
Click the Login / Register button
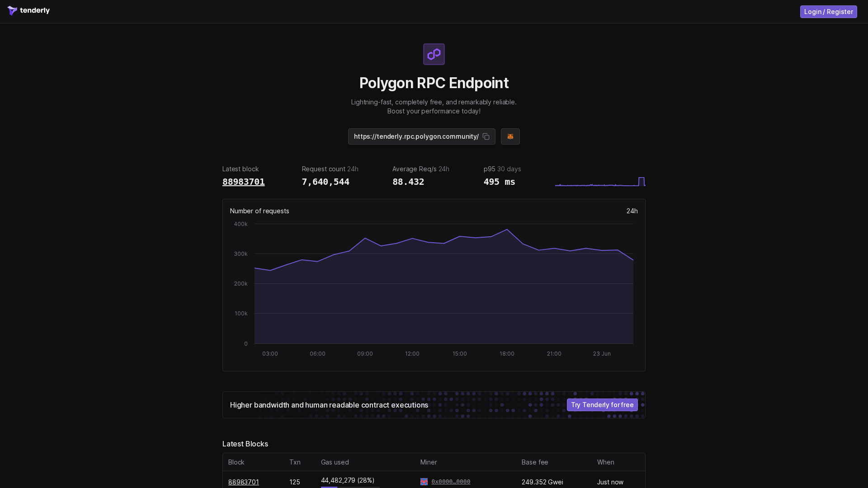point(828,12)
